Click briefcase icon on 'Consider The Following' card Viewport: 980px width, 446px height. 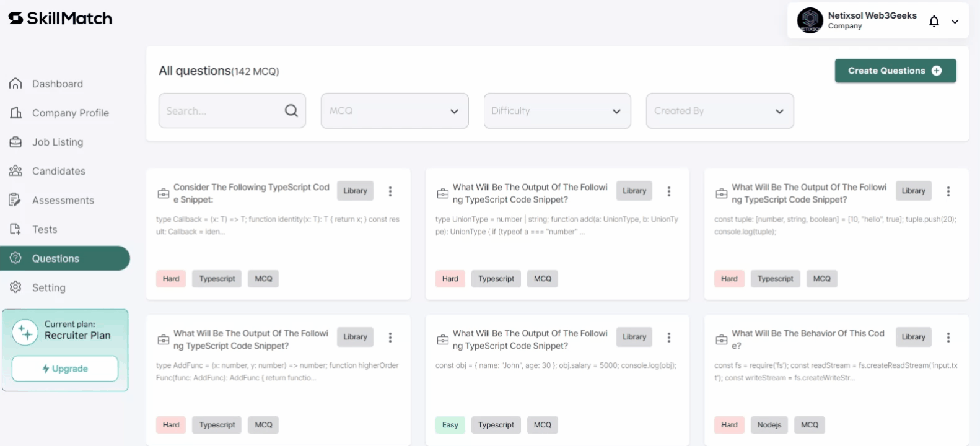164,193
